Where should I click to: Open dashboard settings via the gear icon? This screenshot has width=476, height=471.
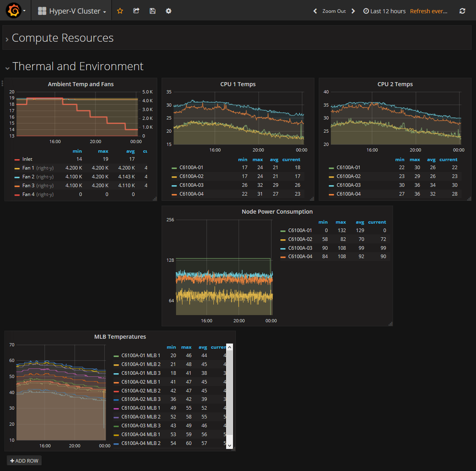pos(168,11)
